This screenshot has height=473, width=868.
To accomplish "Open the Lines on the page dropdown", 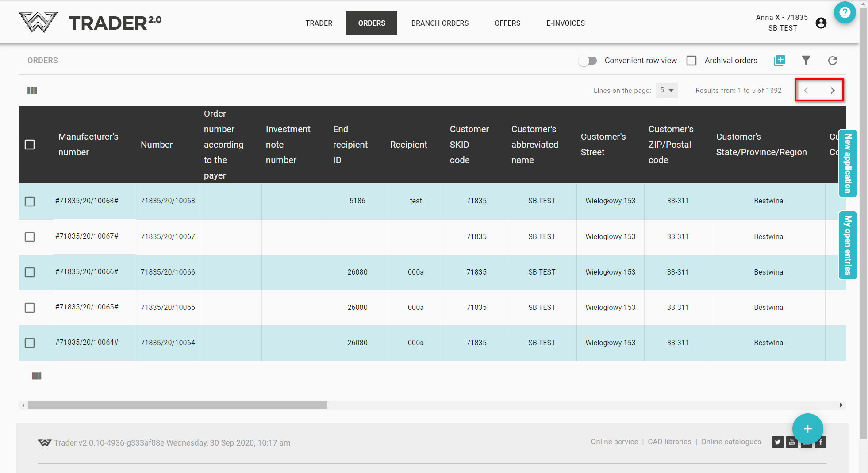I will 666,90.
